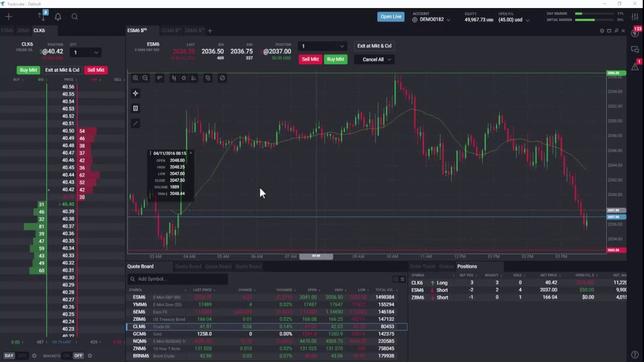Image resolution: width=644 pixels, height=362 pixels.
Task: Open the search magnifier in the top bar
Action: tap(74, 17)
